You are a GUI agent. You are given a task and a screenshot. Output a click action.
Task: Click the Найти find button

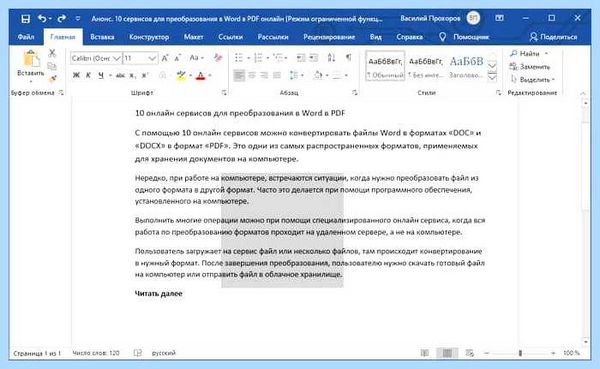point(529,54)
